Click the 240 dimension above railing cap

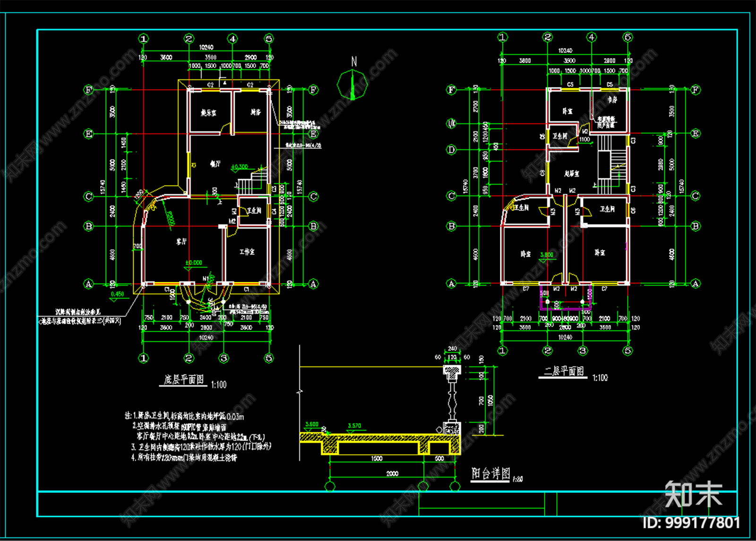coord(452,349)
